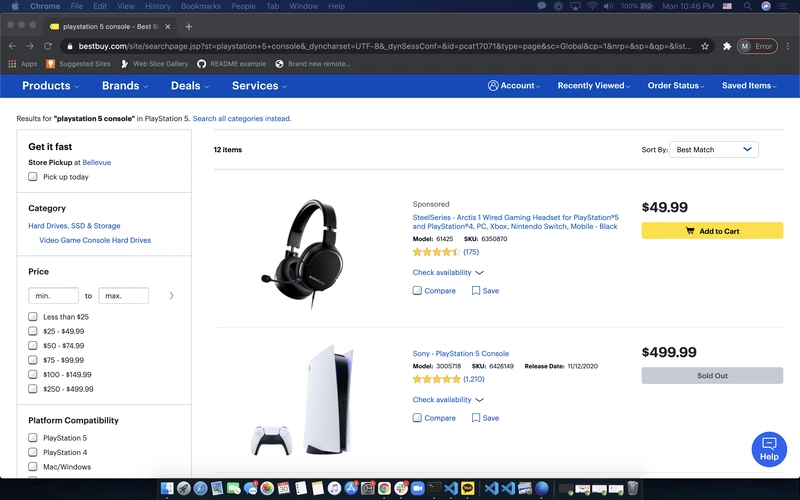This screenshot has height=500, width=800.
Task: Check Compare for the SteelSeries headset
Action: point(417,290)
